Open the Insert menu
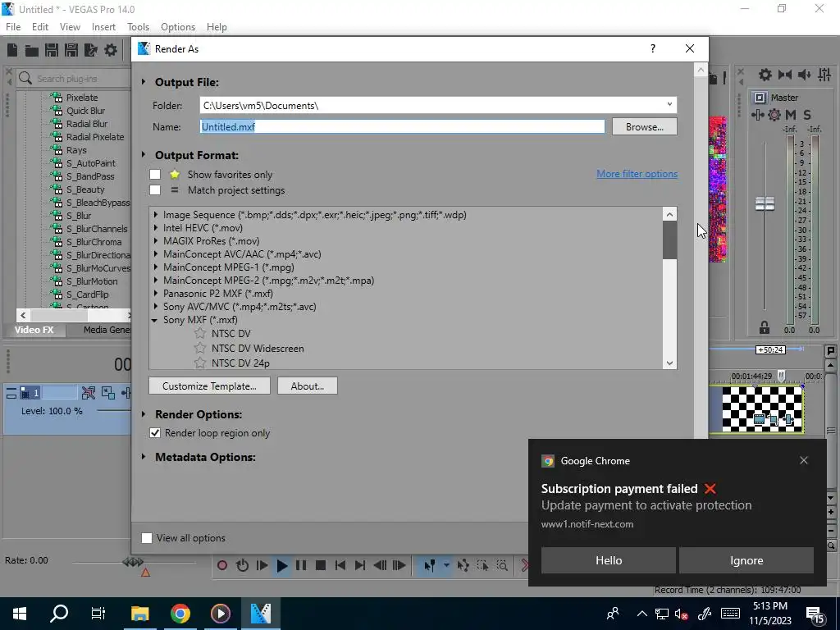 pyautogui.click(x=103, y=27)
